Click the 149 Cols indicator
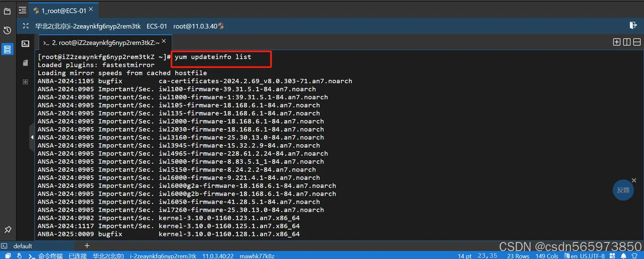Screen dimensions: 644x259 click(x=546, y=256)
